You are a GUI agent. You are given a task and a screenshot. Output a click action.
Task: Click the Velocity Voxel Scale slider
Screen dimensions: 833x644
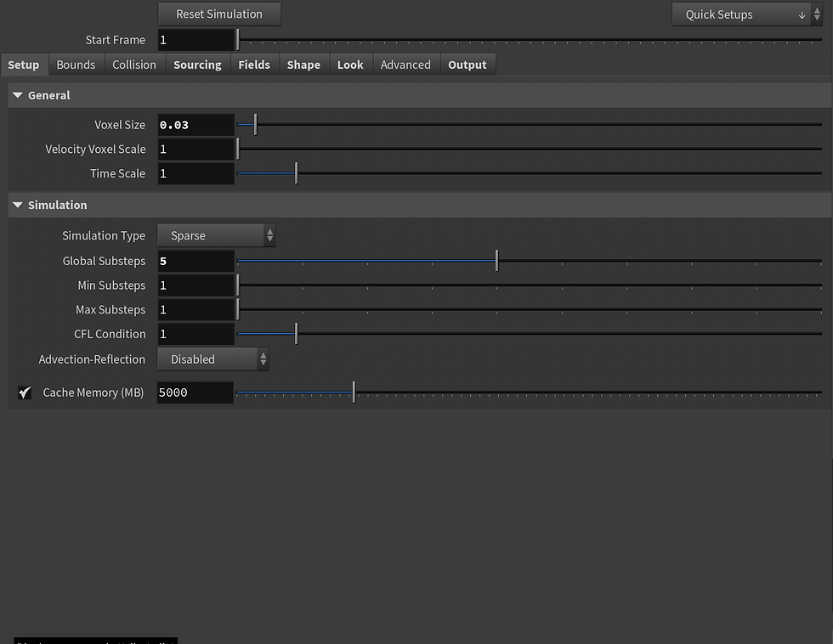click(x=530, y=150)
